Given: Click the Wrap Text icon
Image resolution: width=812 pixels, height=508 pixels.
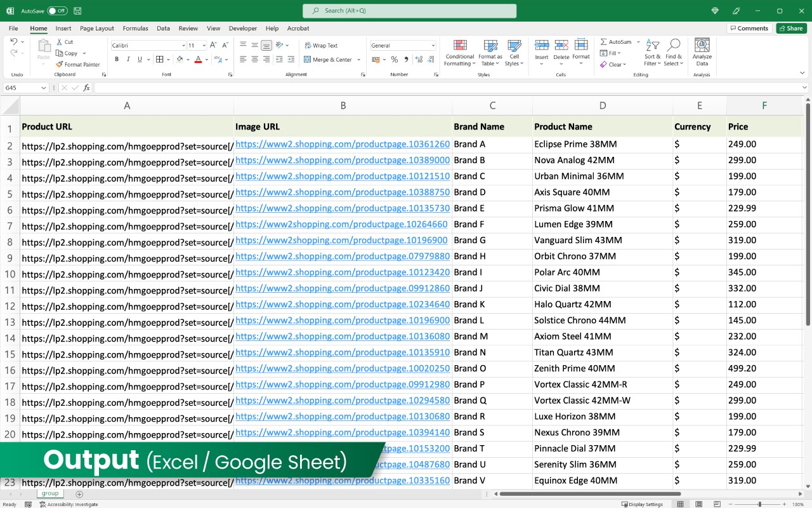Looking at the screenshot, I should (308, 46).
